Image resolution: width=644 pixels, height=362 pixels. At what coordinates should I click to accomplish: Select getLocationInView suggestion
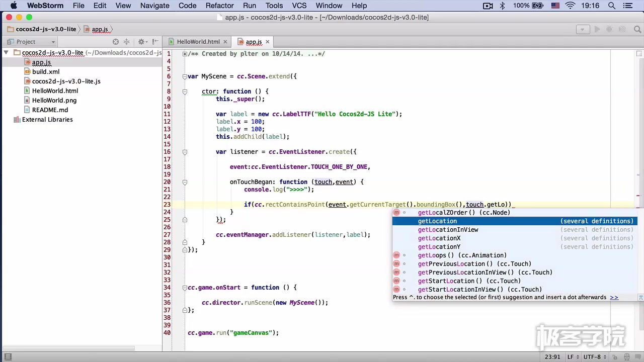coord(515,230)
